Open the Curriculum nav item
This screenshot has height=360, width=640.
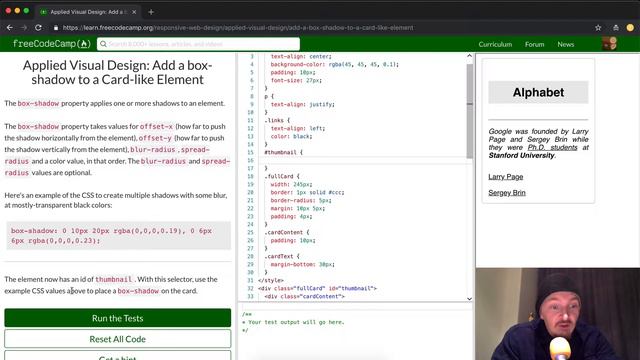[495, 44]
